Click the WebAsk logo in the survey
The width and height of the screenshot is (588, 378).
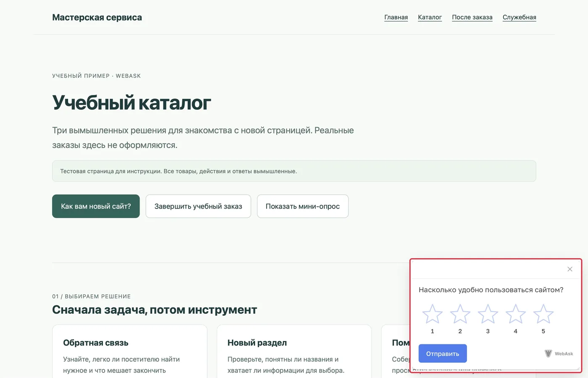[x=559, y=354]
